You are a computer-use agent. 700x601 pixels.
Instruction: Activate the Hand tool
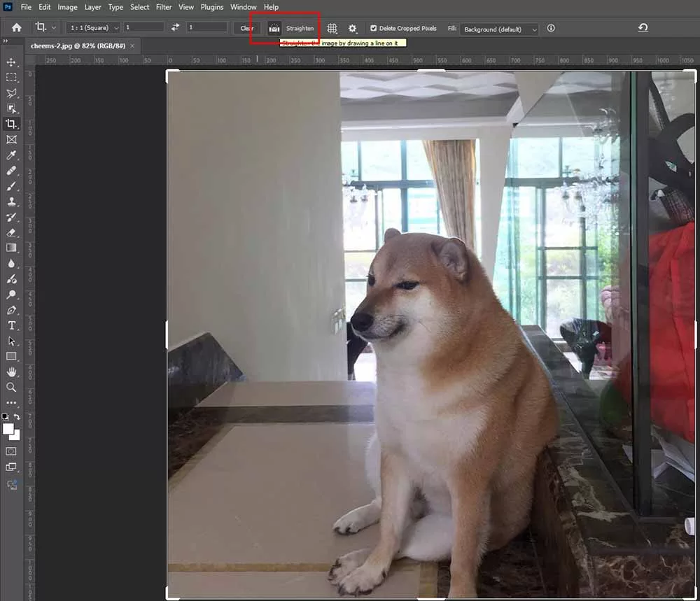coord(11,372)
